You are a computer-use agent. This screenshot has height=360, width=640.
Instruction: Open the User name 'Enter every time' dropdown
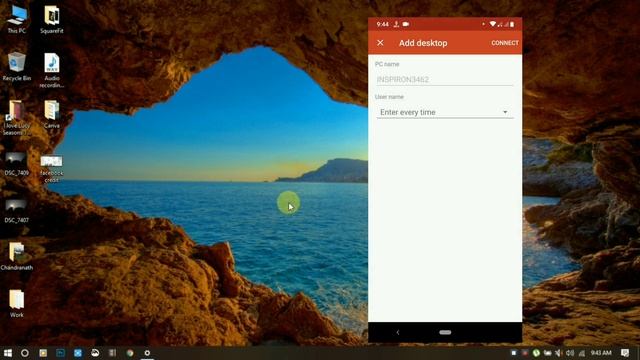coord(444,112)
